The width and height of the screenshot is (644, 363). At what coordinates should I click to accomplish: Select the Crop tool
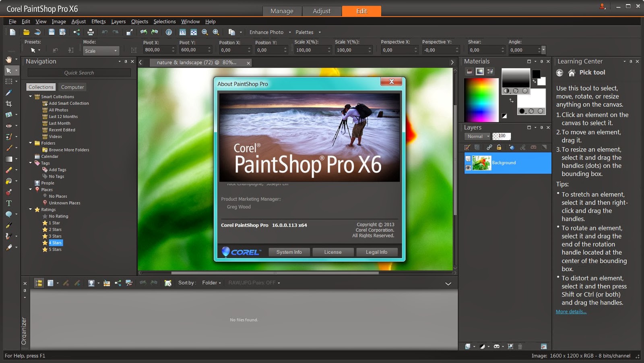coord(9,104)
